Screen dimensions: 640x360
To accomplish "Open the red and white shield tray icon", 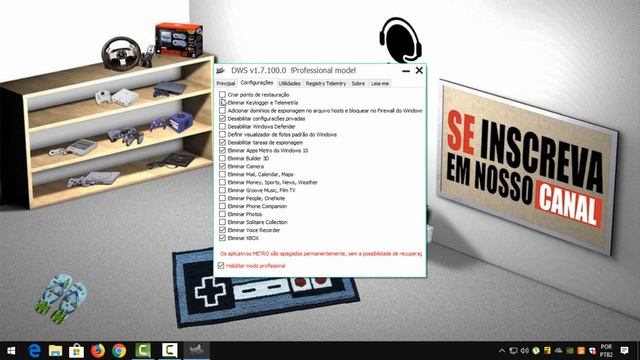I will pos(592,351).
